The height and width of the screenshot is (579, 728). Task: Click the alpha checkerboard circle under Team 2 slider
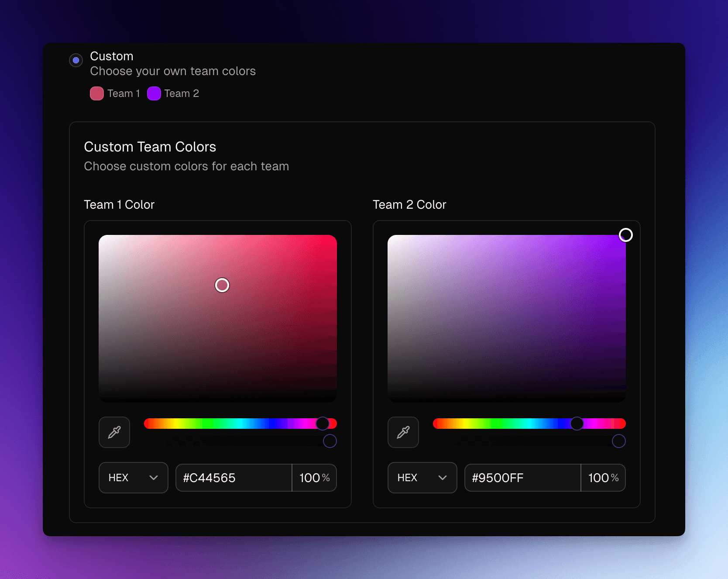click(619, 441)
